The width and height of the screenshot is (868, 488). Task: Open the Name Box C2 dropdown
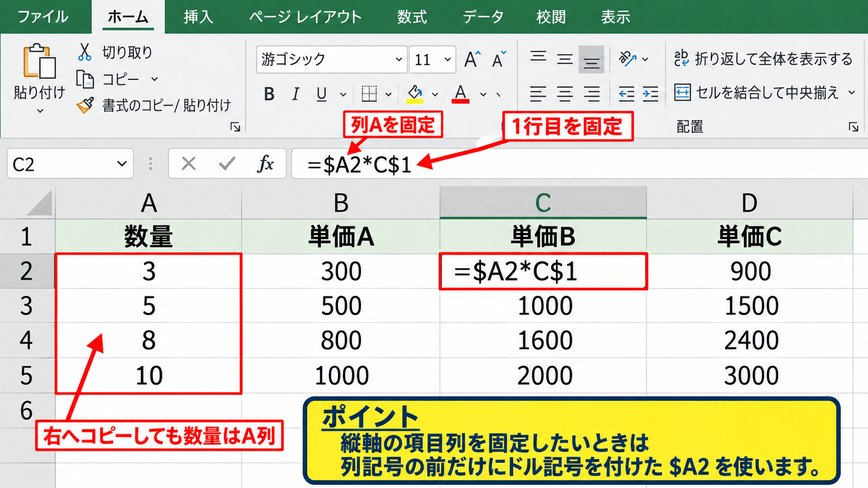122,164
